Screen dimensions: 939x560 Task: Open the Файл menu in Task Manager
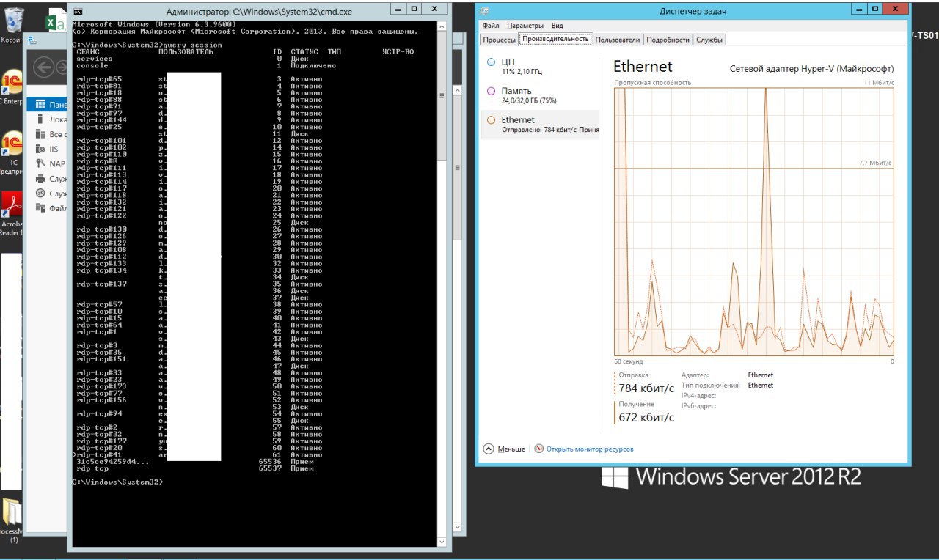[x=491, y=26]
